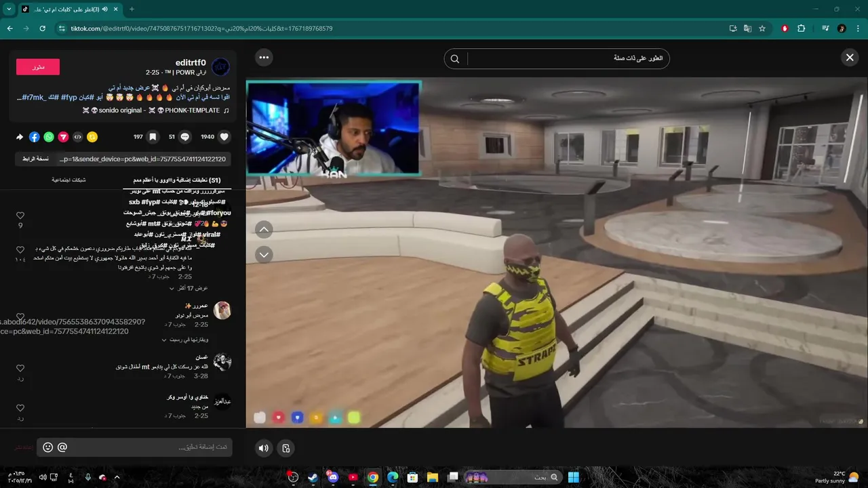Screen dimensions: 868x488
Task: Follow editrtf0 with the pink button
Action: pos(38,67)
